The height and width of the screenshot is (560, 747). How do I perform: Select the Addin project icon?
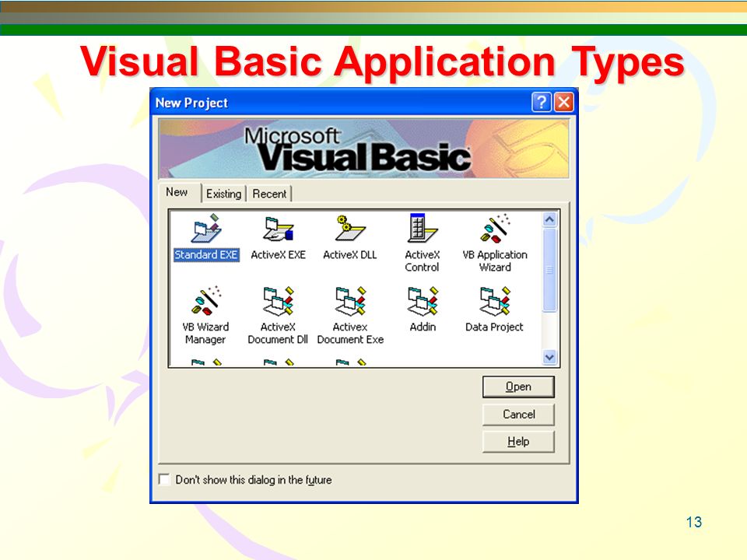click(423, 301)
